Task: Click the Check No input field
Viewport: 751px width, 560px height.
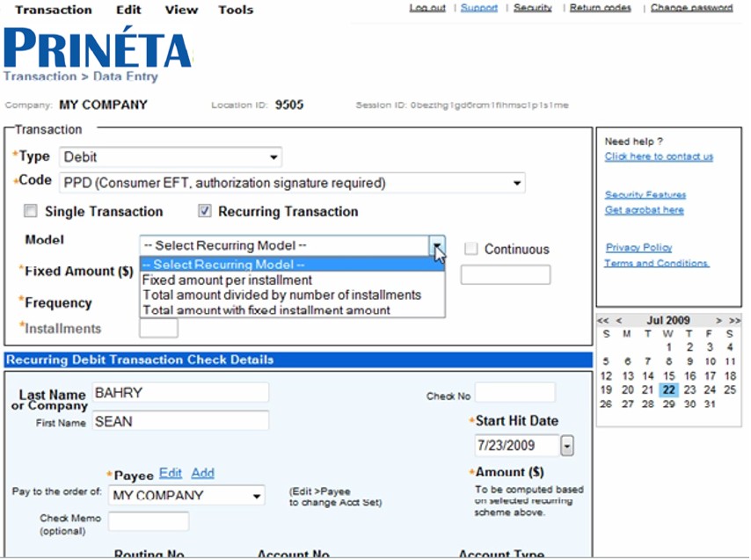Action: 514,392
